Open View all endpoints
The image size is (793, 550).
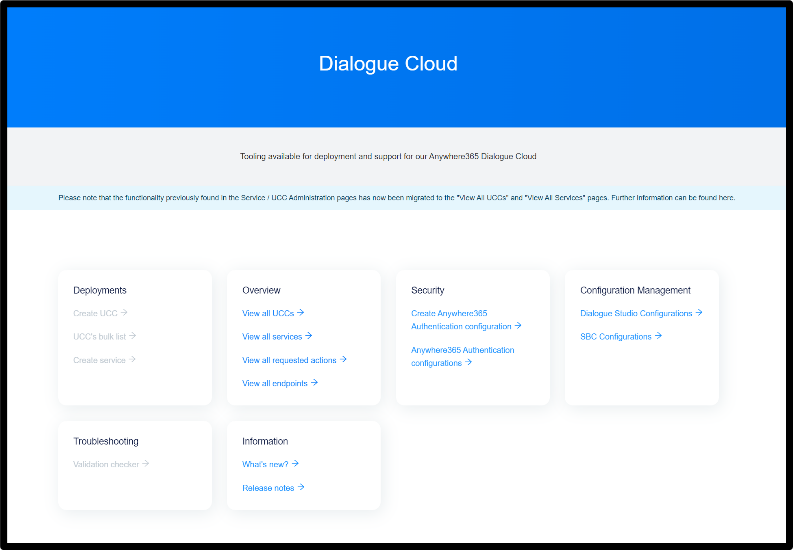pos(280,383)
